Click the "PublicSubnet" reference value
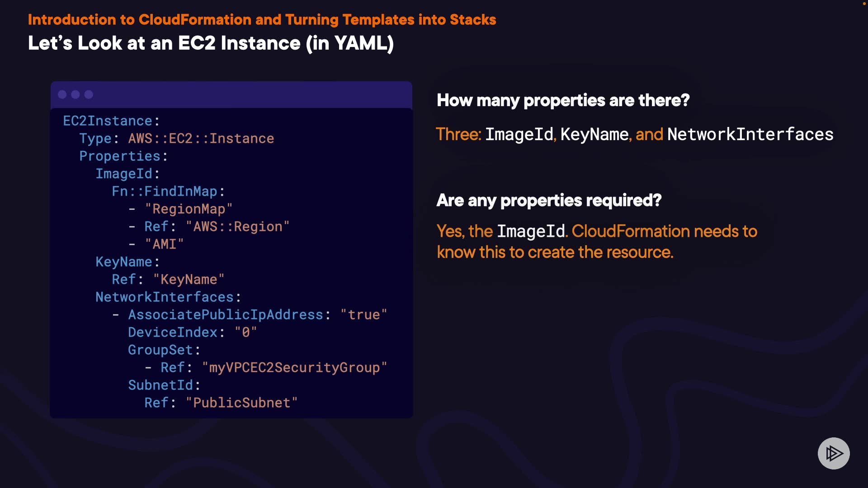Image resolution: width=868 pixels, height=488 pixels. pyautogui.click(x=241, y=403)
